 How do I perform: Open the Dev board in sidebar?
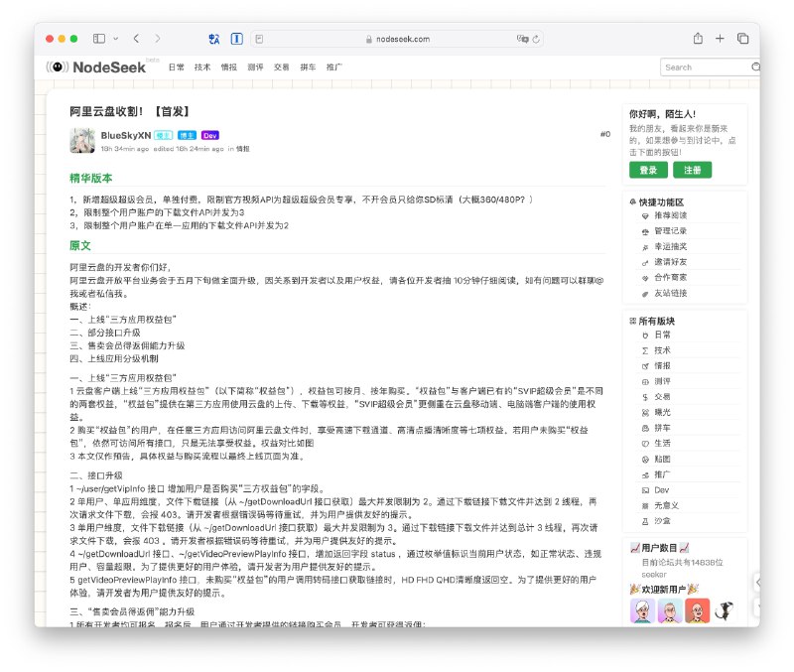pos(661,490)
